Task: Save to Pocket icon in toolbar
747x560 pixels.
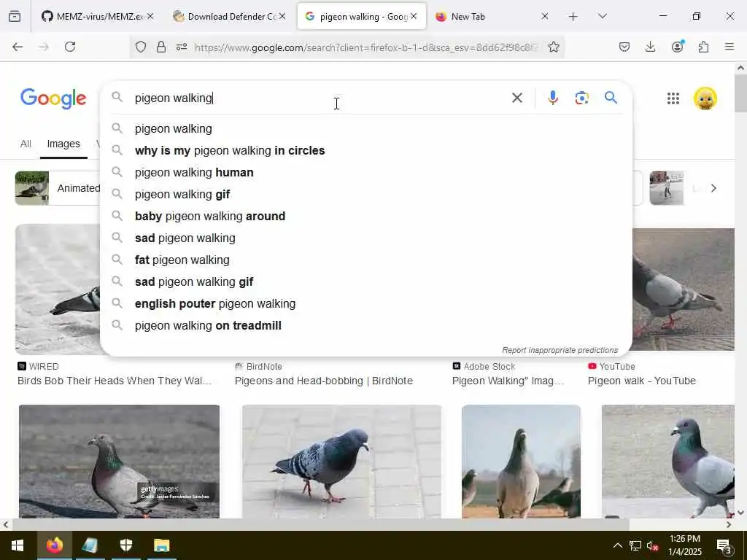Action: coord(624,47)
